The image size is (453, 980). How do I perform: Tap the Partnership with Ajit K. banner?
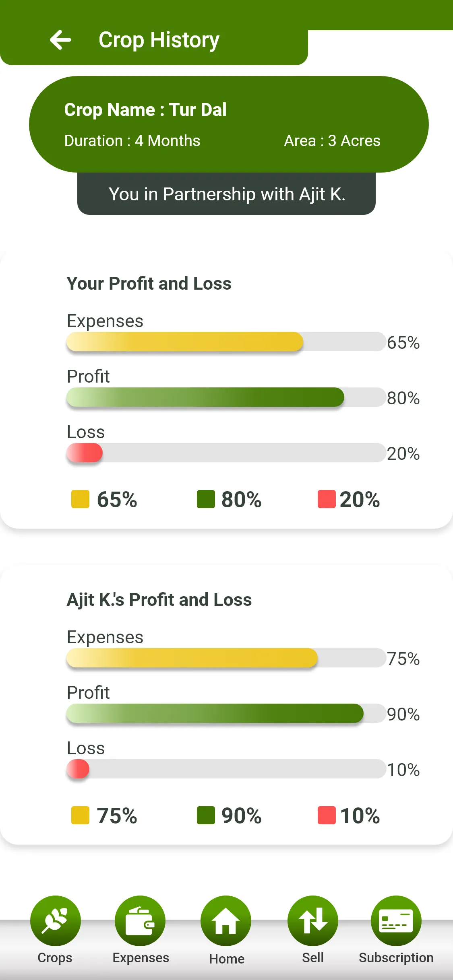coord(226,194)
